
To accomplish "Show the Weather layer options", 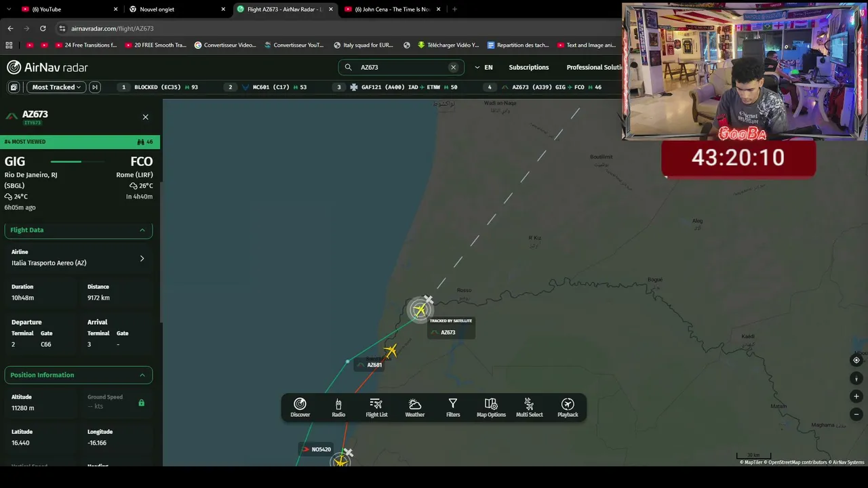I will tap(415, 407).
